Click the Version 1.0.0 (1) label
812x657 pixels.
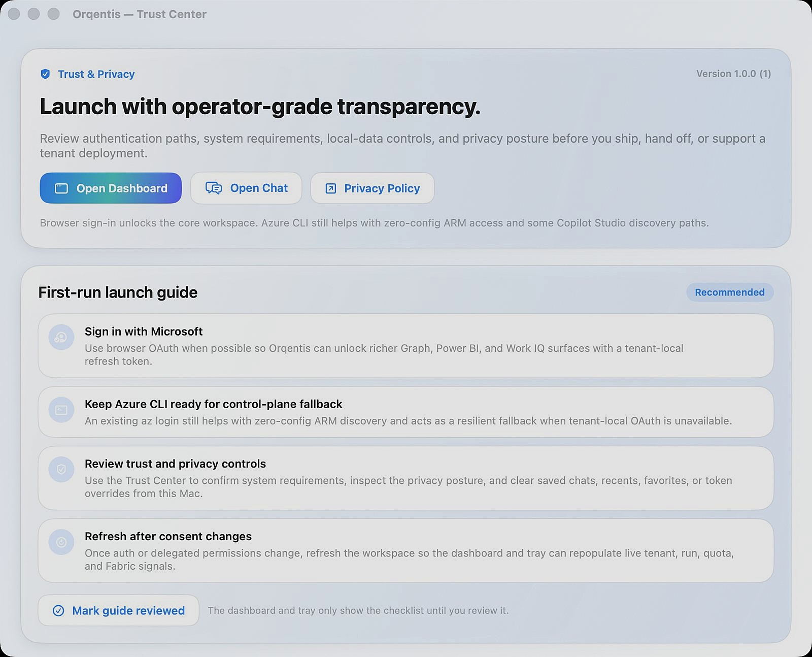point(733,74)
